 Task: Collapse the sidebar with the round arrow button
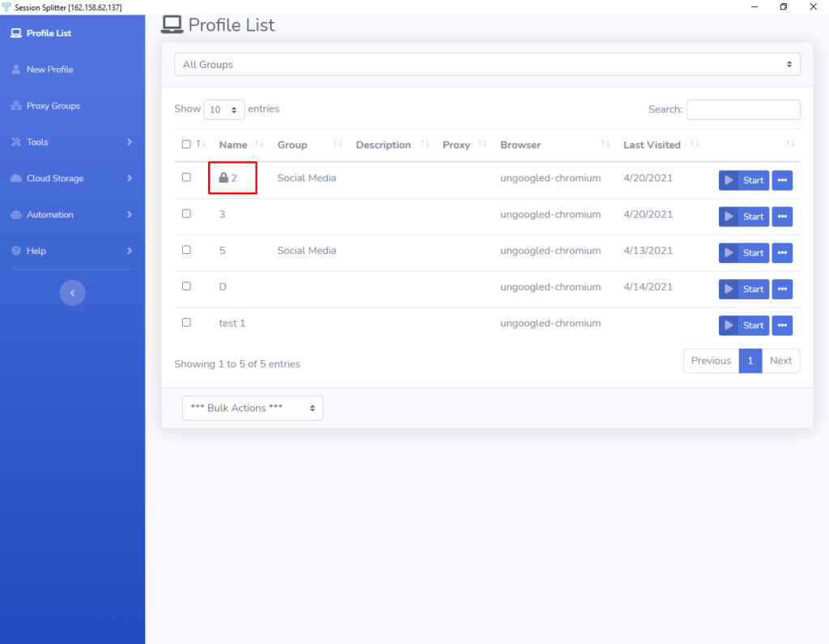(x=72, y=293)
